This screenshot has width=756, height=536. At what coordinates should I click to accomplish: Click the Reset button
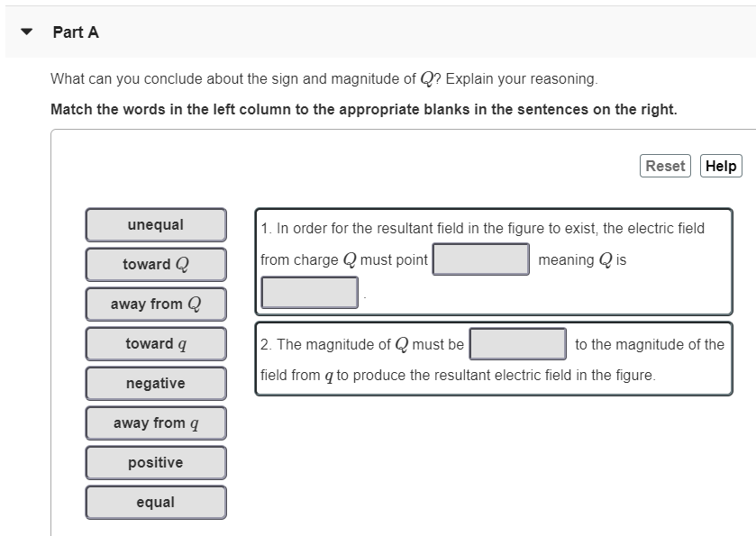664,166
